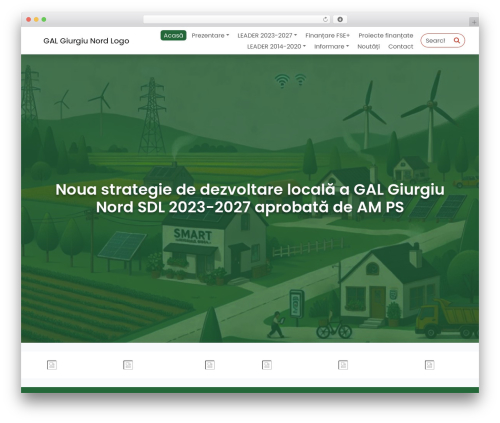Click the new tab plus button
Image resolution: width=500 pixels, height=423 pixels.
[474, 22]
